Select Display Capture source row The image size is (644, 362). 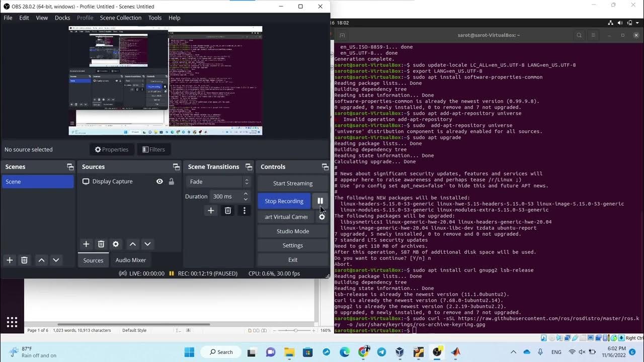click(x=129, y=182)
